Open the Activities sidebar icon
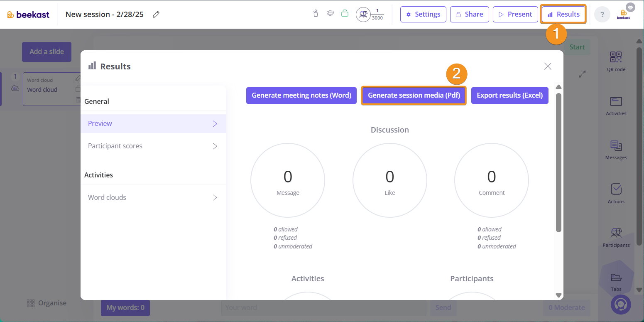Image resolution: width=644 pixels, height=322 pixels. (x=616, y=102)
